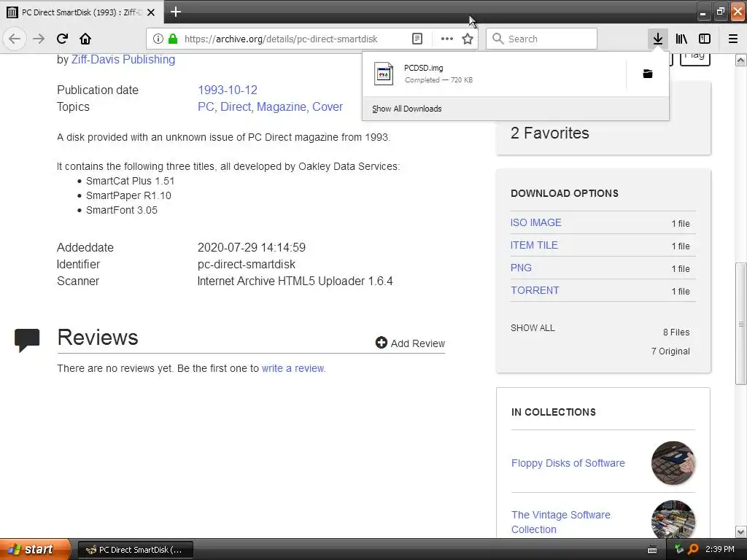The width and height of the screenshot is (747, 560).
Task: Open the Ziff-Davis Publishing link
Action: (123, 60)
